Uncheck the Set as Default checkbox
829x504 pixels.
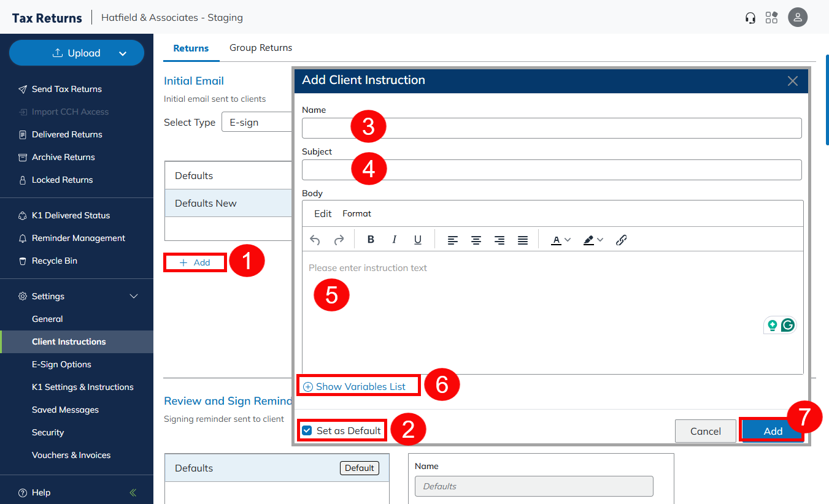307,430
